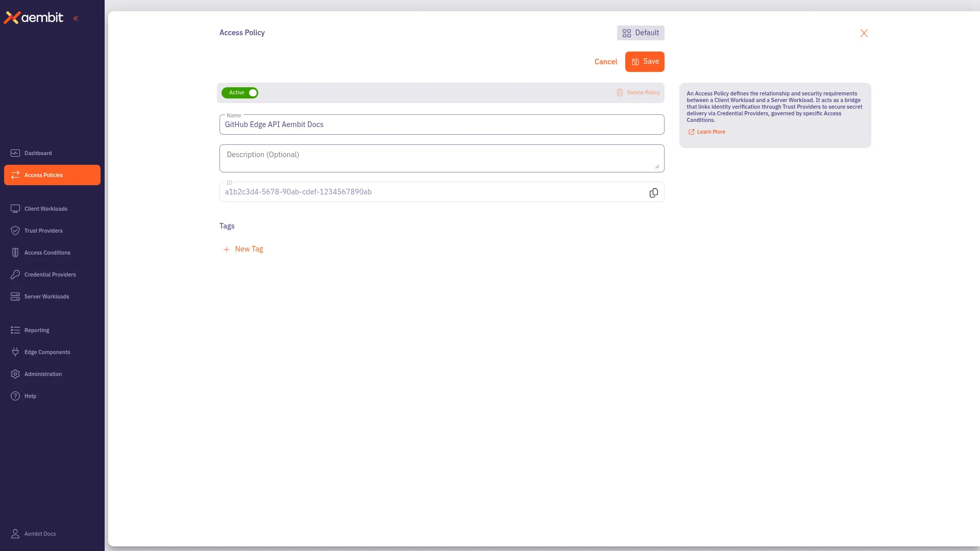Click the Access Conditions icon
This screenshot has width=980, height=551.
[15, 253]
